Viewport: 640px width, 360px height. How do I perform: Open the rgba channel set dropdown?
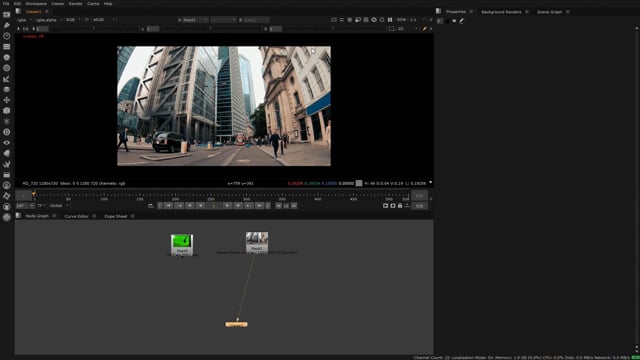[x=24, y=20]
